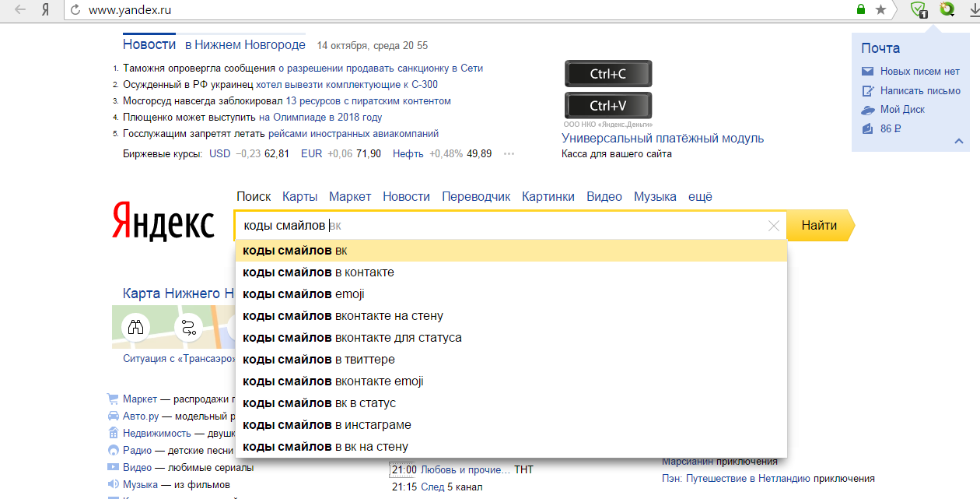This screenshot has height=499, width=980.
Task: Select the Новости news tab heading
Action: click(149, 44)
